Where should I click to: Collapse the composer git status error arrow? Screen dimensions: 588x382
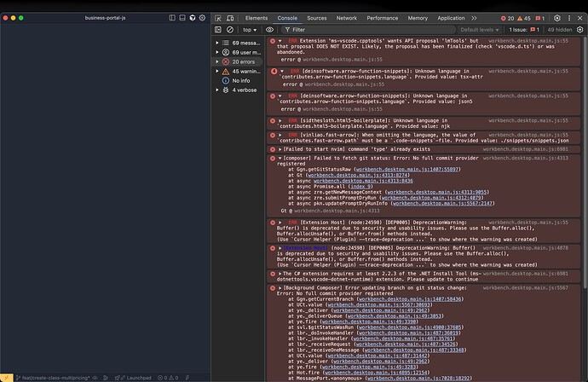pos(280,159)
